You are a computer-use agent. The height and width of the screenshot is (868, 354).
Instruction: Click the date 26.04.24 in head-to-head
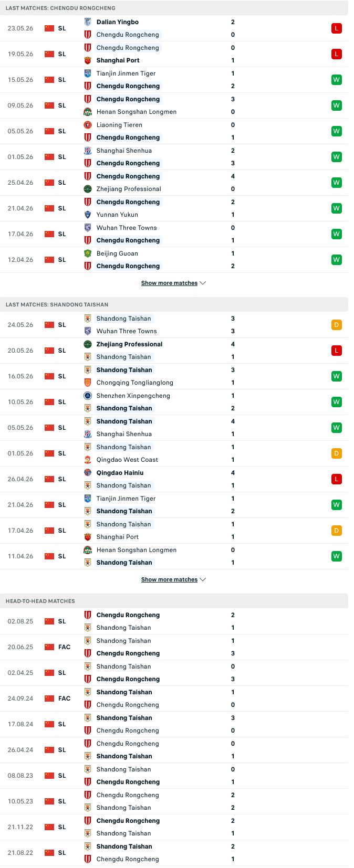20,750
